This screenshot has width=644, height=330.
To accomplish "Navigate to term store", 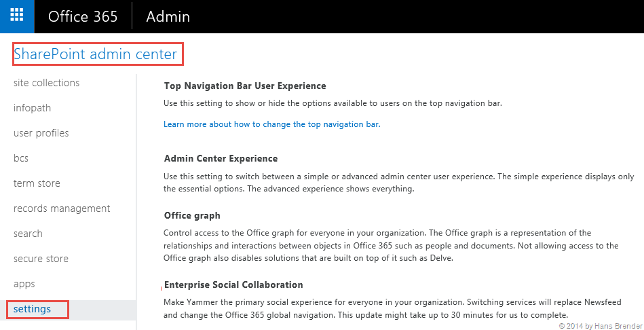I will click(37, 183).
